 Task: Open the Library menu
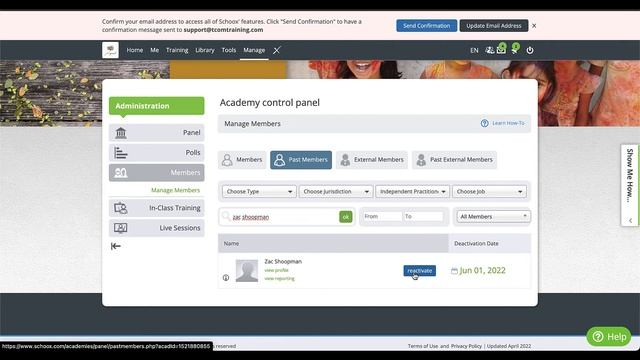pos(205,50)
